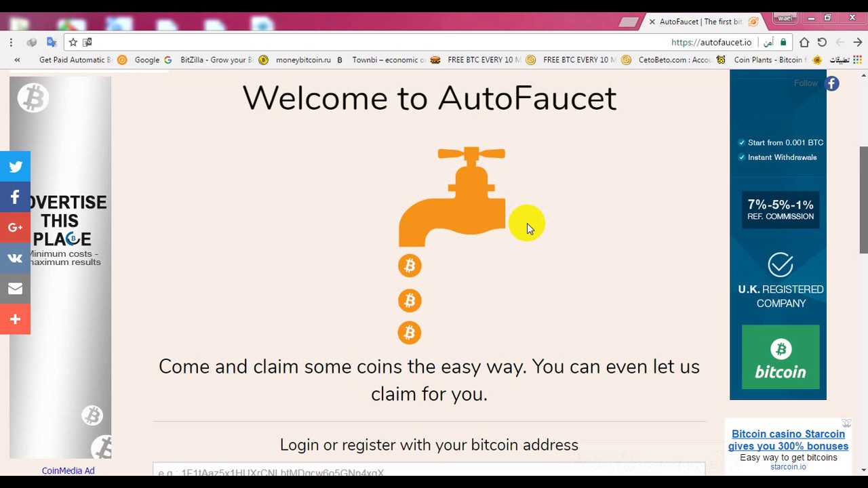This screenshot has height=488, width=868.
Task: Open the Google bookmark
Action: point(153,60)
